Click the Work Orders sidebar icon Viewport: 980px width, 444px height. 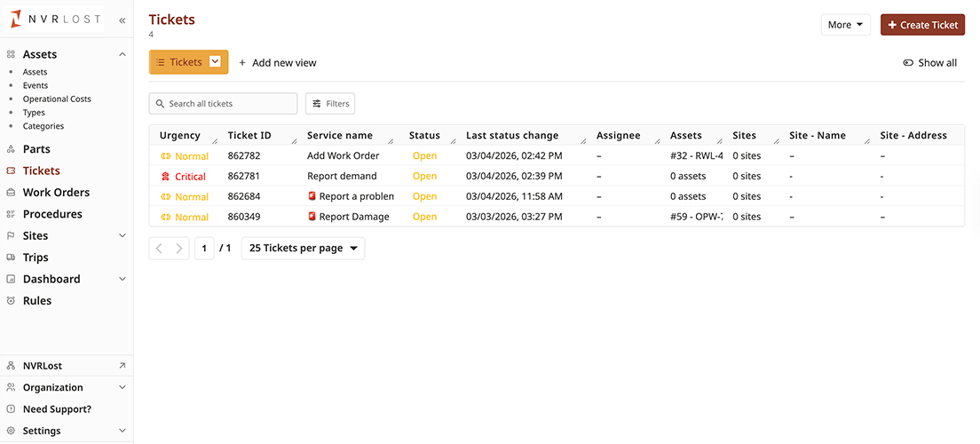pos(11,193)
